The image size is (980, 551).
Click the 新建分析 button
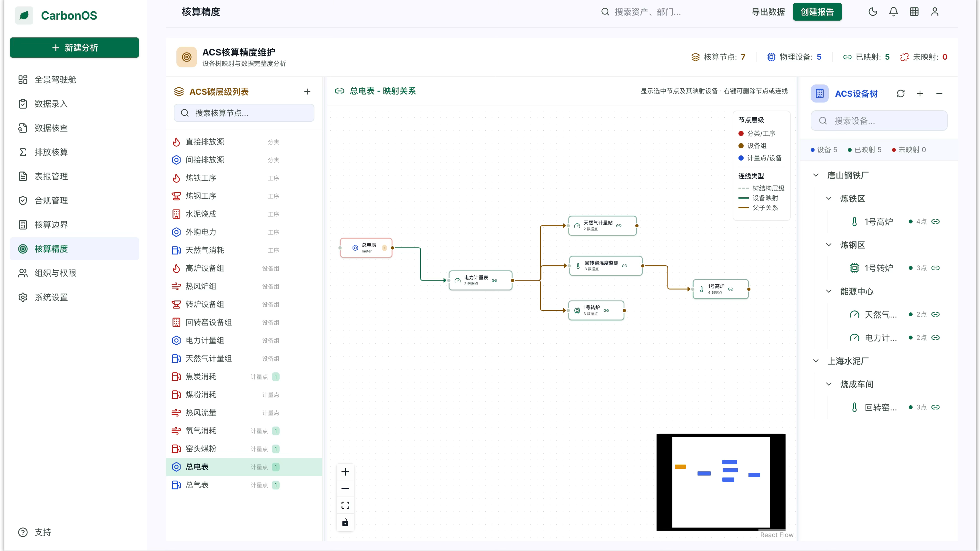point(74,47)
